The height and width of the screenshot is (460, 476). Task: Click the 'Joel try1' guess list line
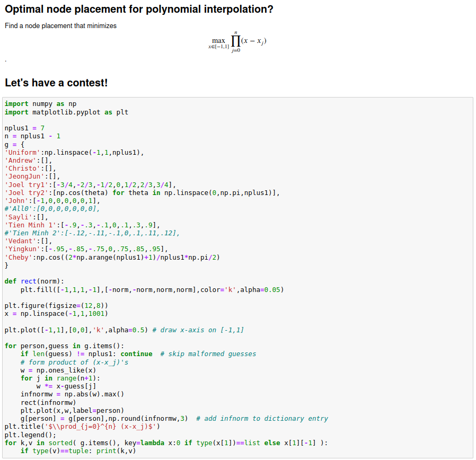coord(90,184)
